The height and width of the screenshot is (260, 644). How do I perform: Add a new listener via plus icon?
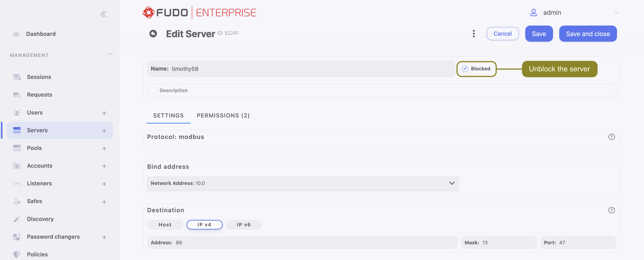(104, 184)
